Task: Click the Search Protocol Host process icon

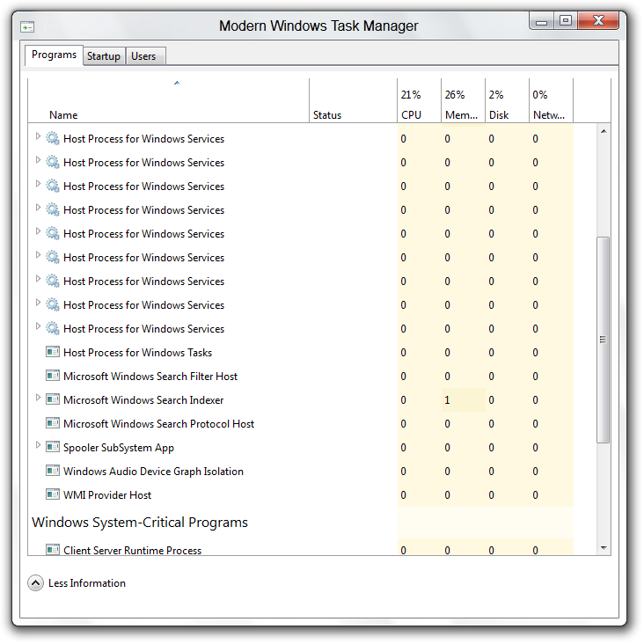Action: 53,423
